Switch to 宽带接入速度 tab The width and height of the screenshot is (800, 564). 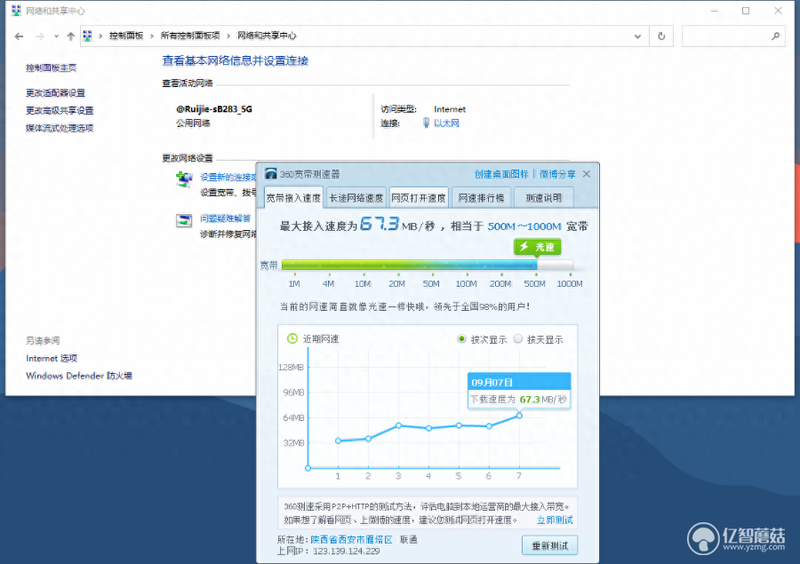293,198
